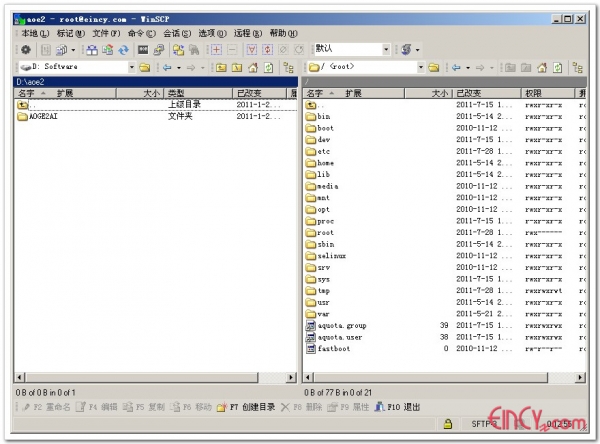Toggle the remote panel directory tree icon
600x444 pixels.
(x=577, y=68)
